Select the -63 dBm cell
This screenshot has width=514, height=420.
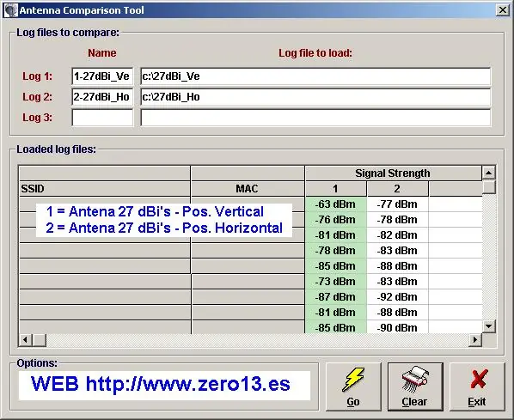pos(336,204)
